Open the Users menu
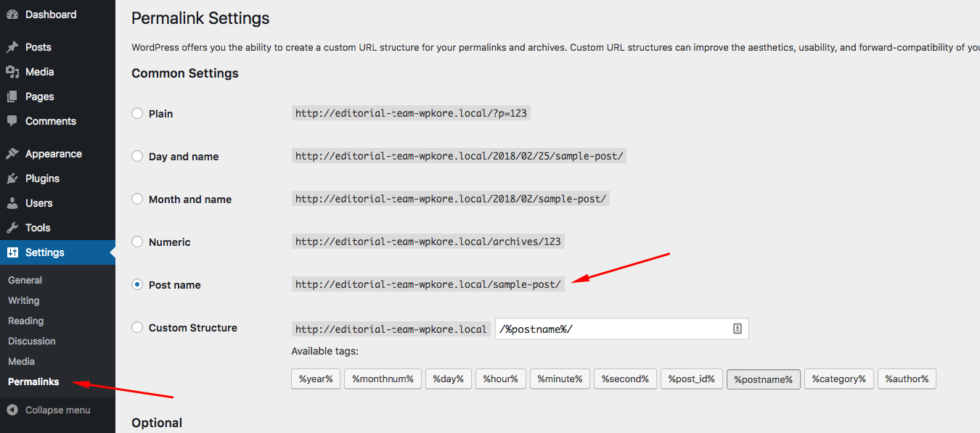This screenshot has height=433, width=980. (x=38, y=203)
